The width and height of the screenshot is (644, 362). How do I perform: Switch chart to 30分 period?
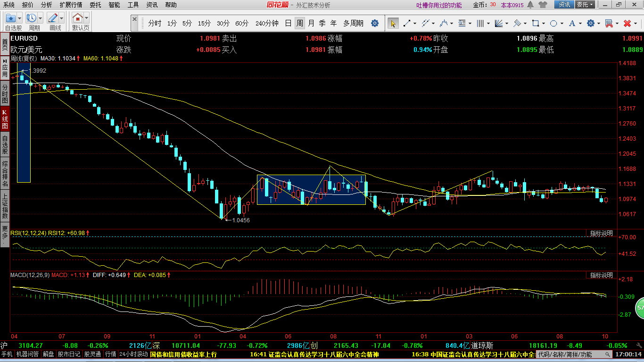[223, 23]
